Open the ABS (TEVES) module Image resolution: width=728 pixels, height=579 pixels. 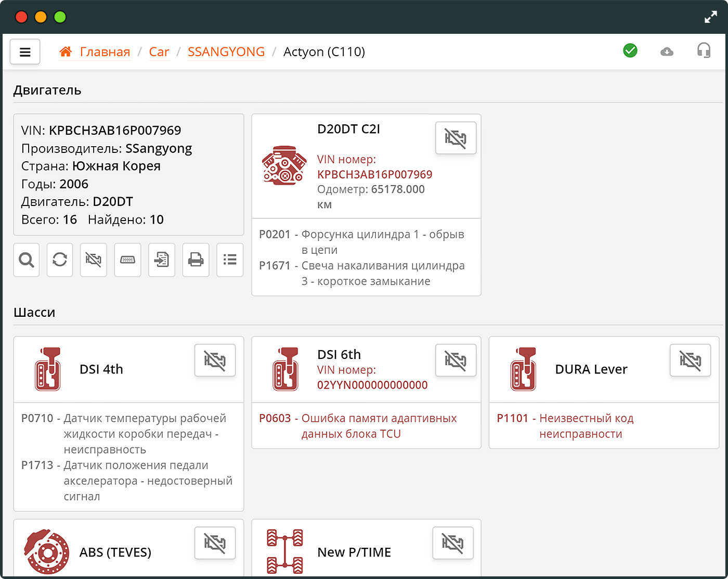(x=115, y=552)
